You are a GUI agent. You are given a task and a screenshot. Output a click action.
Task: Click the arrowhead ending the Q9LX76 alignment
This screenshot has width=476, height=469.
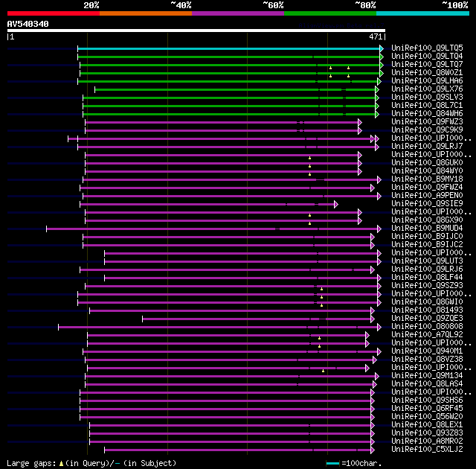(x=377, y=89)
